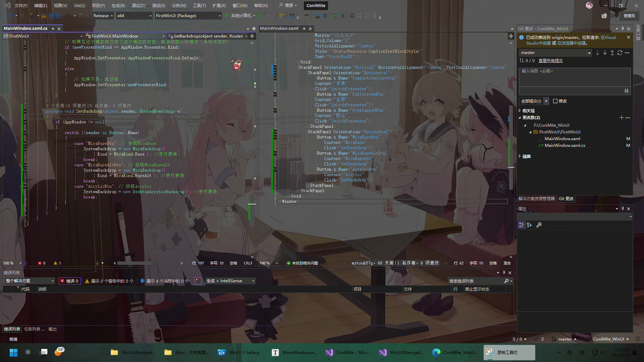Click the 全部提交 commit all button
The width and height of the screenshot is (644, 362).
pos(531,101)
